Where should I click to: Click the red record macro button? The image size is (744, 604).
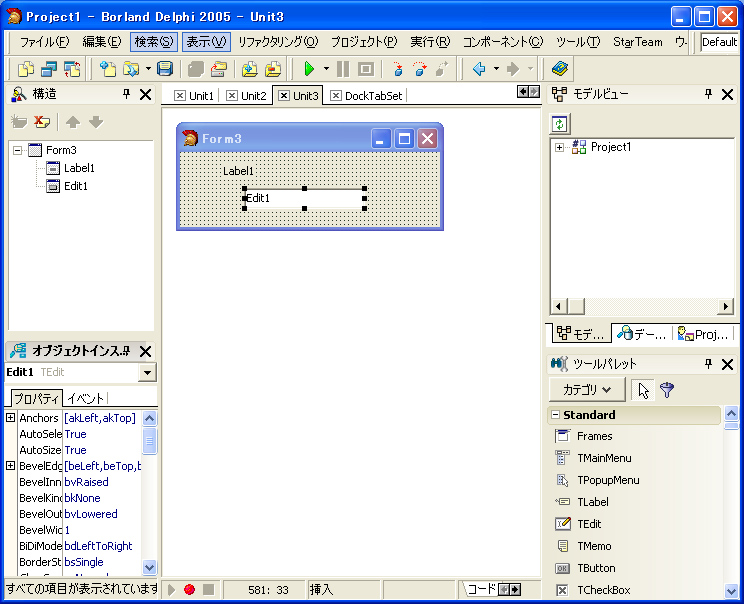pos(189,589)
